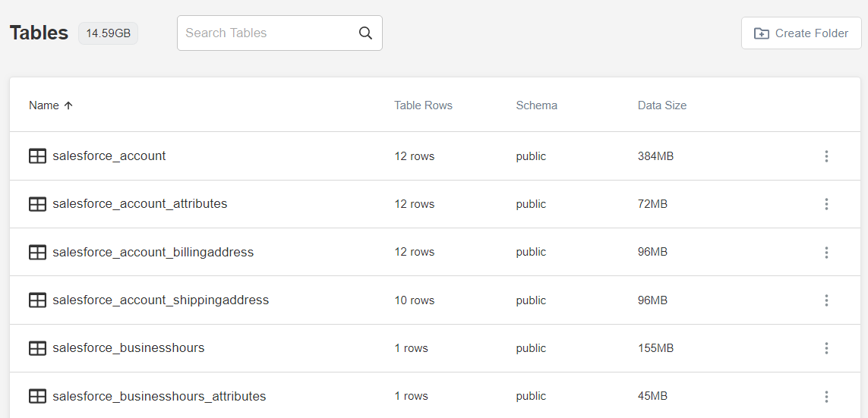Click the search magnifier icon
This screenshot has height=418, width=868.
pos(365,33)
